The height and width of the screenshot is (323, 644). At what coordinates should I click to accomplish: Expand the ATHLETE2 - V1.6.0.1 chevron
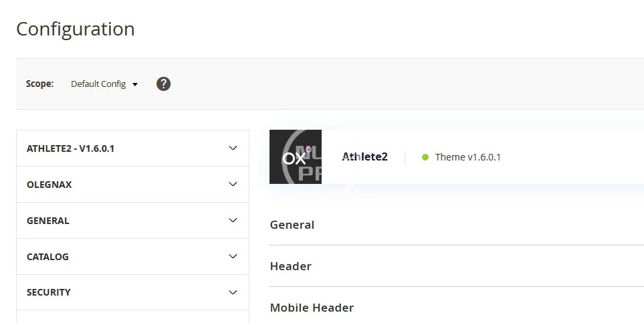[233, 148]
